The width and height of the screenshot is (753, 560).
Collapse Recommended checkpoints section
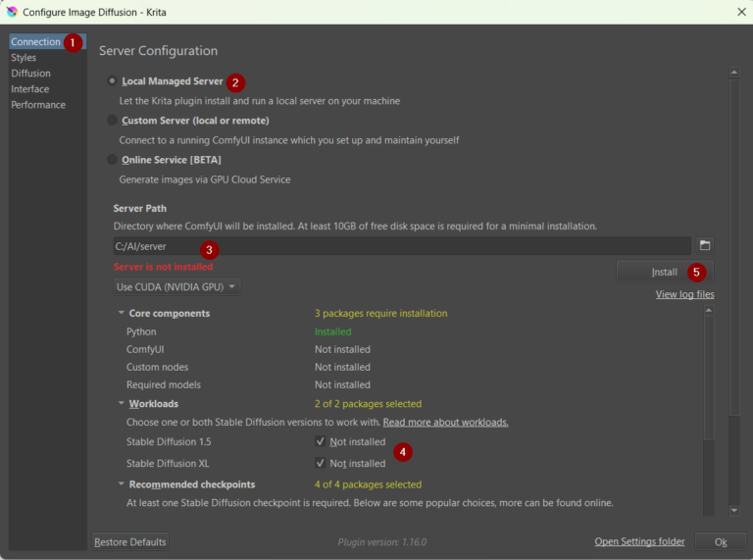pyautogui.click(x=121, y=484)
